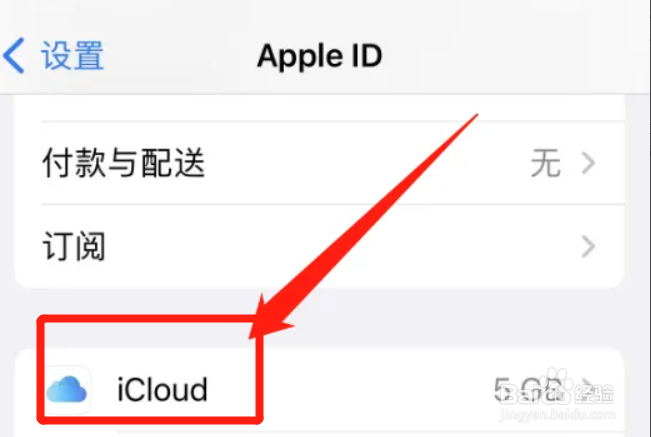The height and width of the screenshot is (437, 651).
Task: Expand the iCloud row chevron
Action: [x=588, y=387]
